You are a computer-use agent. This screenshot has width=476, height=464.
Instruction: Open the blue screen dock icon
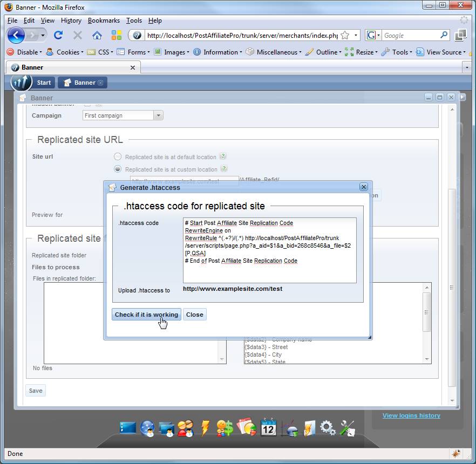click(128, 428)
